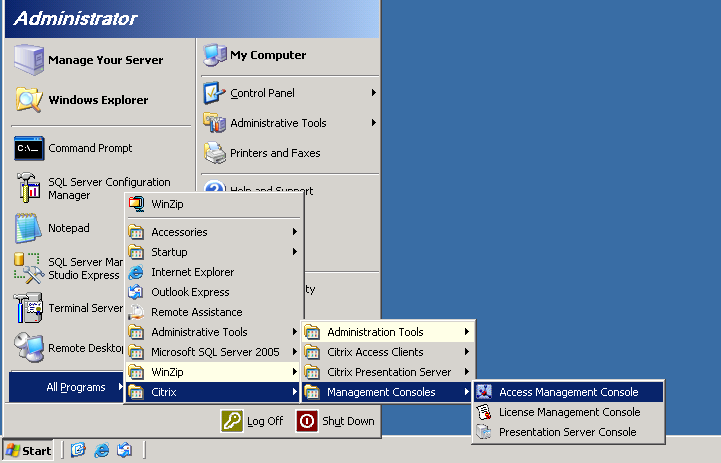This screenshot has width=721, height=463.
Task: Select License Management Console entry
Action: click(x=568, y=412)
